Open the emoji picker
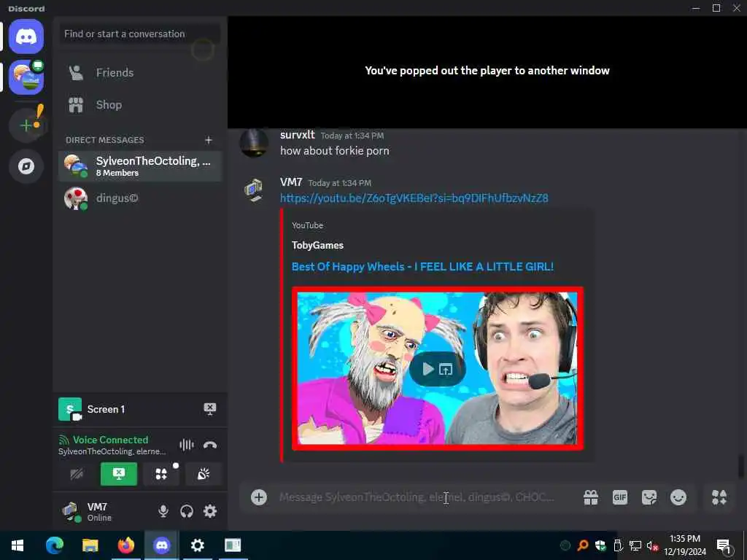The image size is (747, 560). [x=678, y=497]
